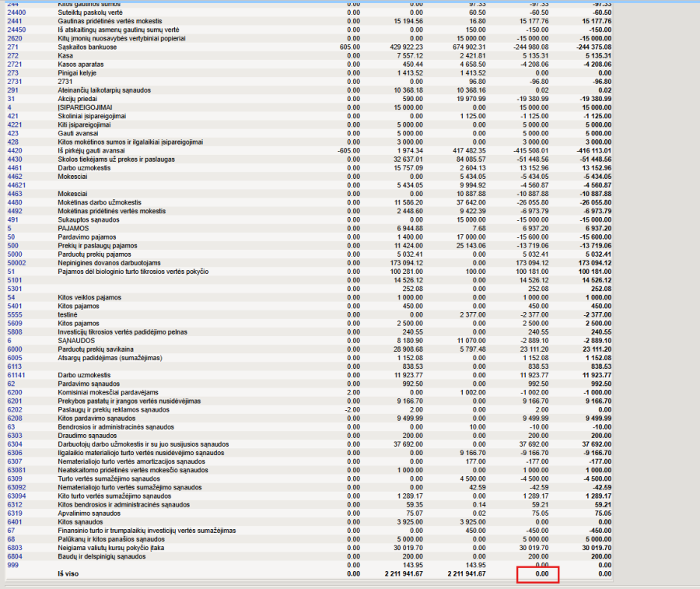Open account 6803 link
The height and width of the screenshot is (589, 700).
pos(14,547)
